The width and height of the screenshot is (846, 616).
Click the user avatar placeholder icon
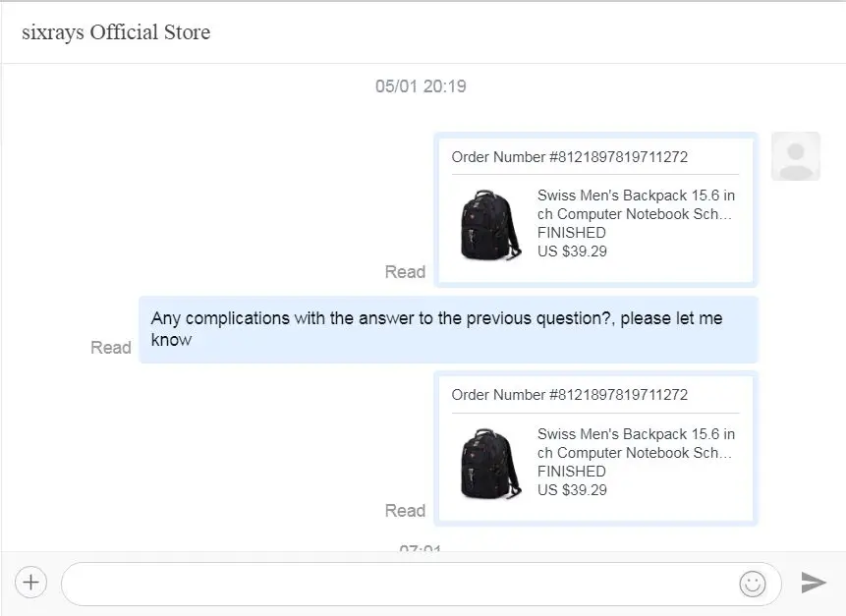point(796,156)
